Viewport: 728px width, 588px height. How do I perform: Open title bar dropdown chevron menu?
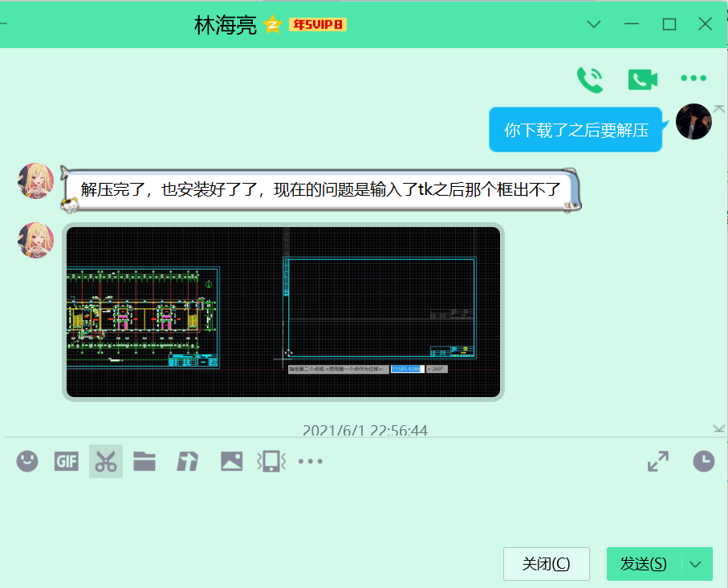[594, 24]
